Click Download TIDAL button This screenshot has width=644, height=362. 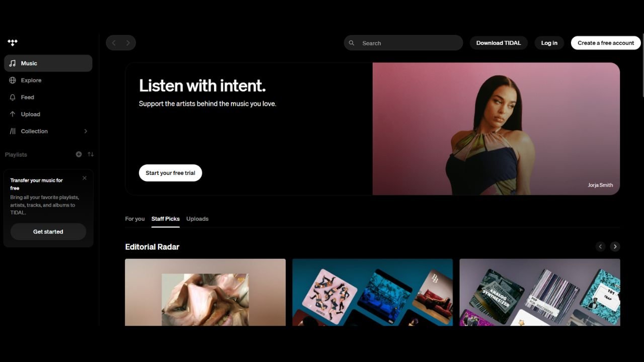[499, 43]
